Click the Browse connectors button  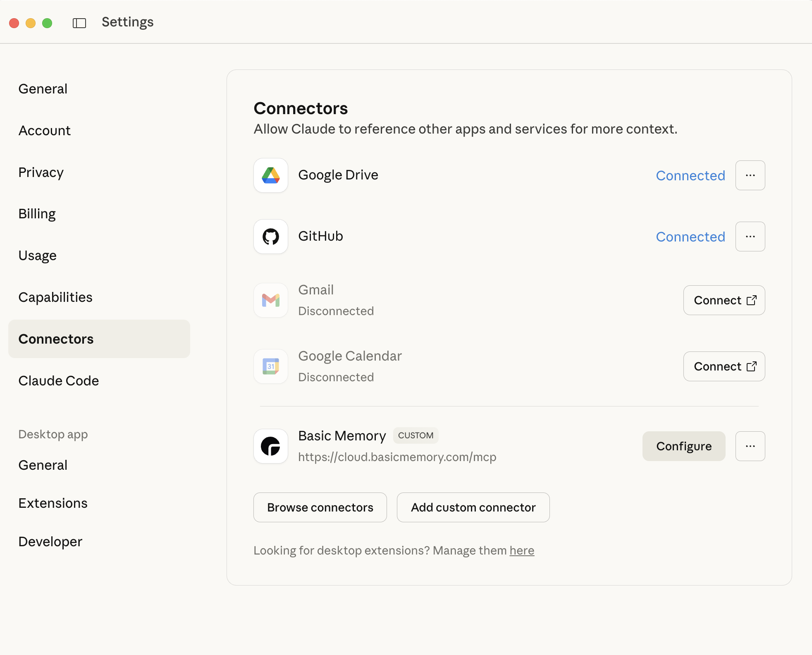click(320, 507)
